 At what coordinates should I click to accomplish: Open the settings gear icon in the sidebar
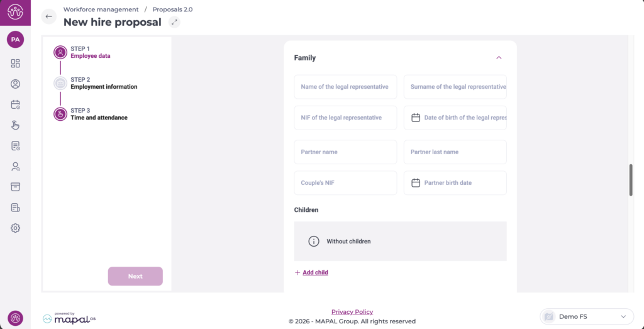pos(16,228)
